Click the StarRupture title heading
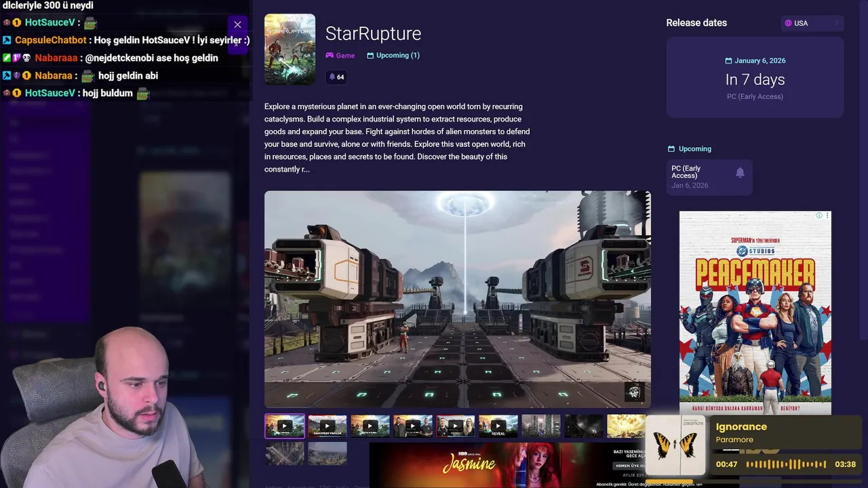This screenshot has height=488, width=868. [x=373, y=33]
